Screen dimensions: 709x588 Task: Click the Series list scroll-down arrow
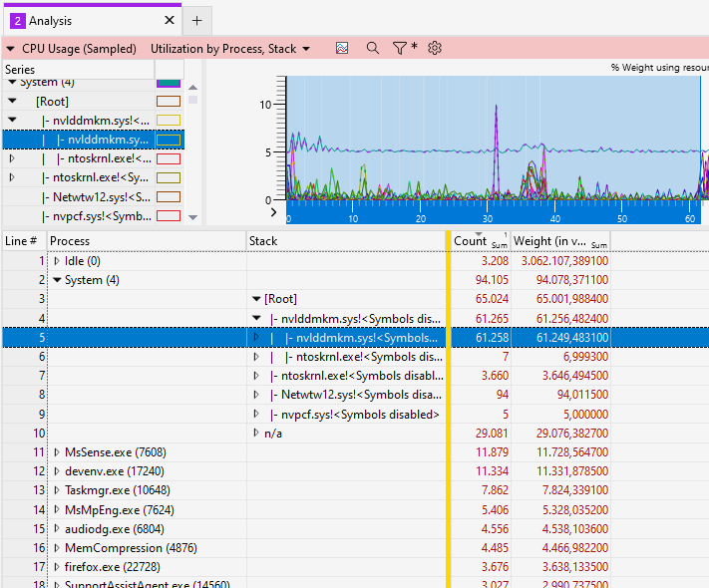point(193,217)
